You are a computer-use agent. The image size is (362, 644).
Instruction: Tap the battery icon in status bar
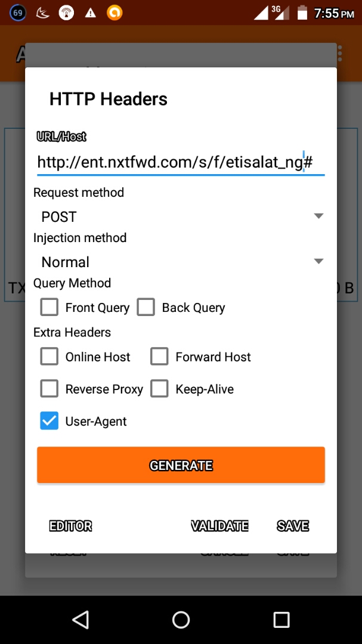pos(302,13)
